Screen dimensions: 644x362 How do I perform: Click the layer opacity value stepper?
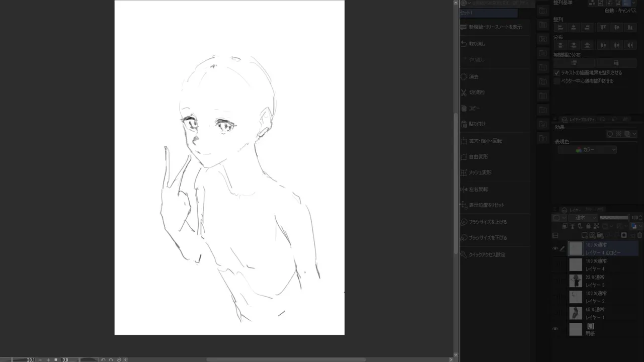(x=640, y=218)
